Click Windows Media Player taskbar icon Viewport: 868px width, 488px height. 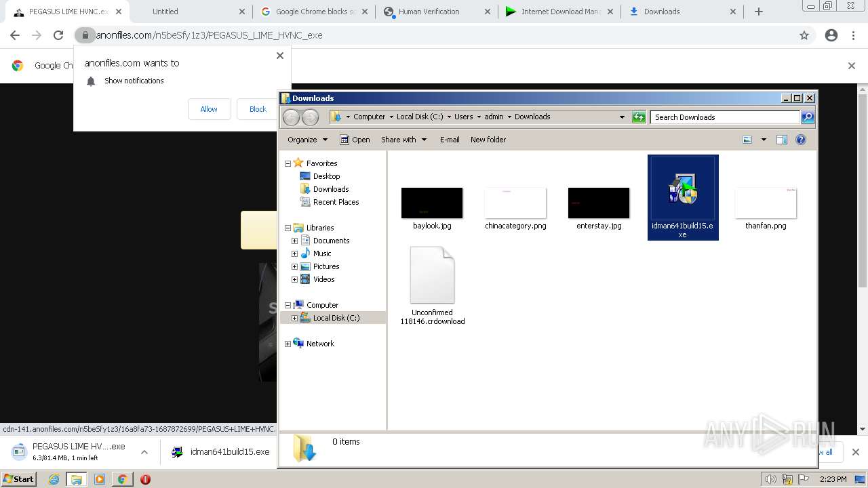pos(100,479)
